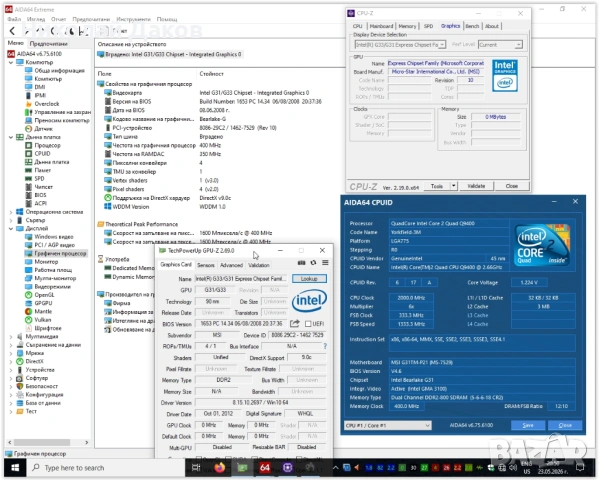
Task: Take a GPU-Z screenshot with camera icon
Action: (301, 263)
